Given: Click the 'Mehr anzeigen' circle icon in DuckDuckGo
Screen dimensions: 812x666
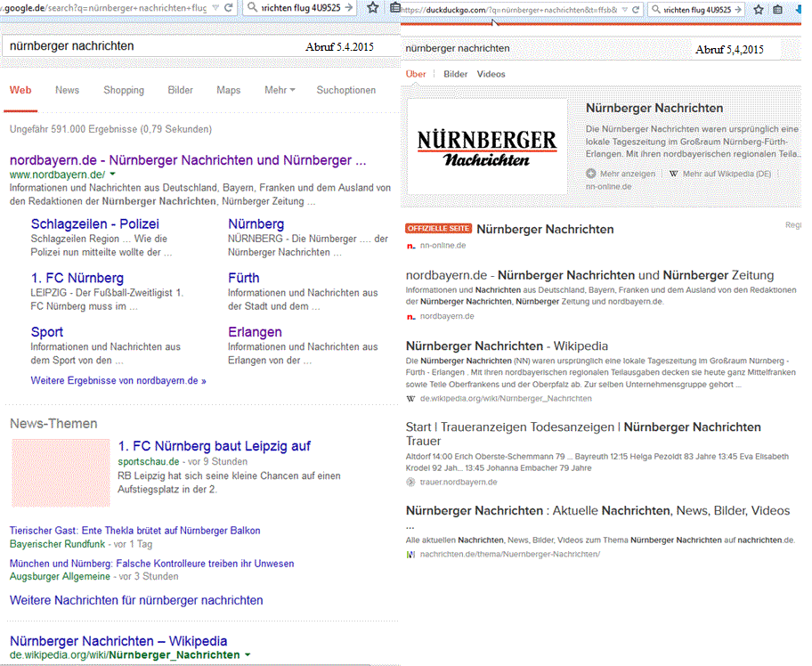Looking at the screenshot, I should [x=591, y=174].
